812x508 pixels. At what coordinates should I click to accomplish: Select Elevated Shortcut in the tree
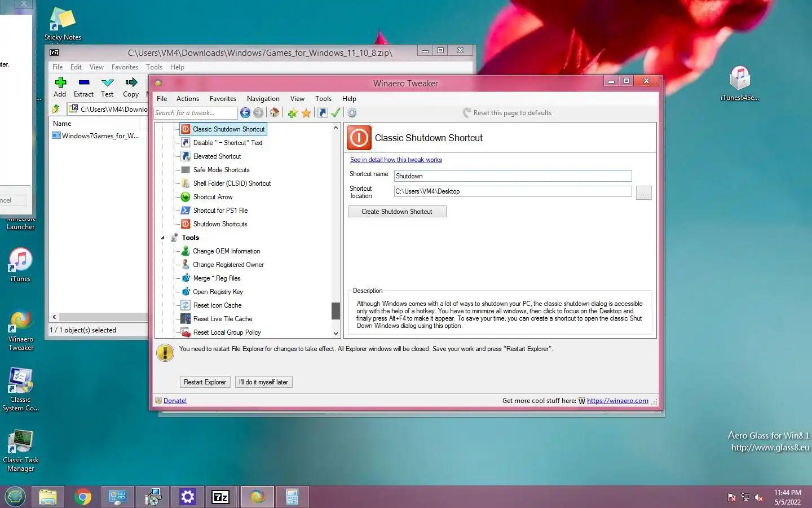coord(217,156)
